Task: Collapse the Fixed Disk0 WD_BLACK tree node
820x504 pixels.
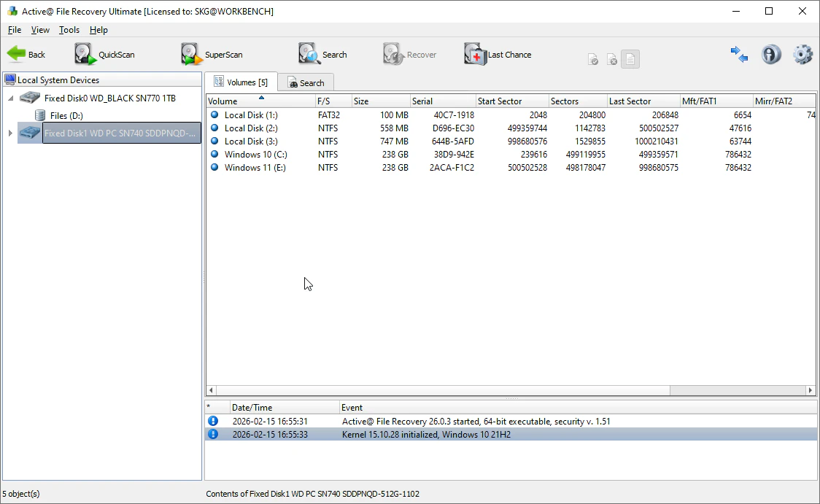Action: click(x=11, y=98)
